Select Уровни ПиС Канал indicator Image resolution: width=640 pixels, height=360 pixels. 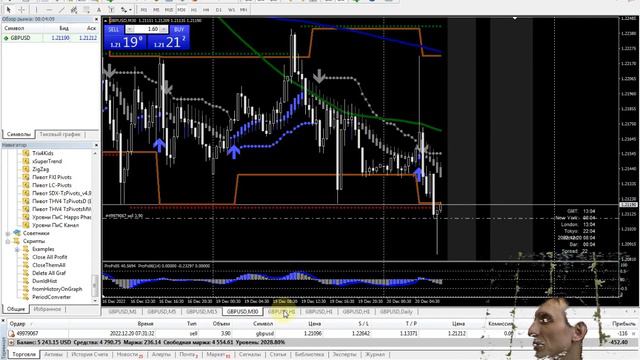[56, 225]
